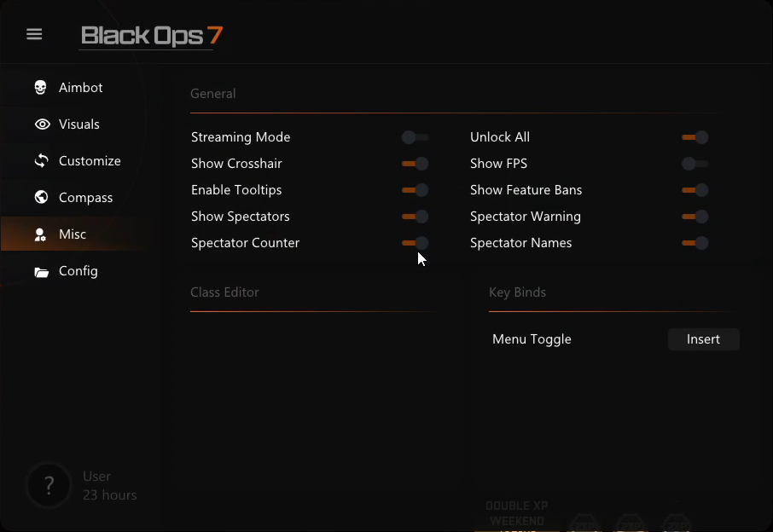Select the Aimbot skull icon

click(40, 87)
